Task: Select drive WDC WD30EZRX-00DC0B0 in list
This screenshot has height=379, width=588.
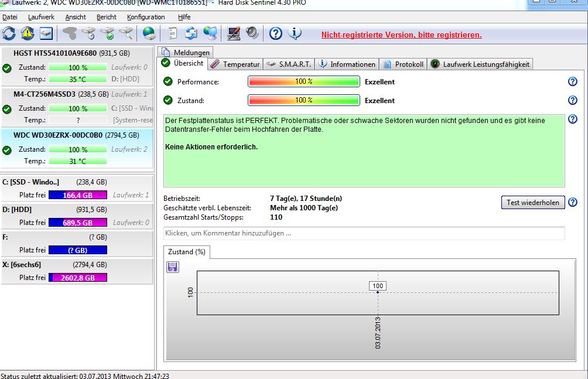Action: click(x=77, y=149)
